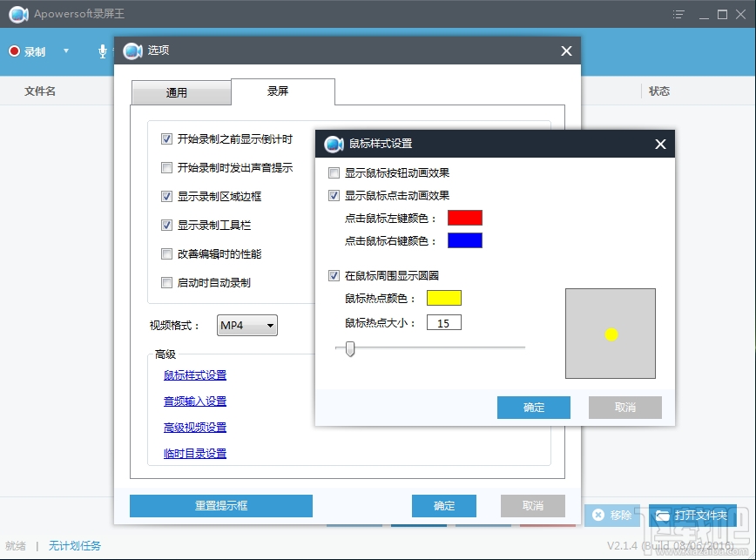Disable 开始录制之前显示倒计时 countdown option
756x560 pixels.
click(x=165, y=139)
